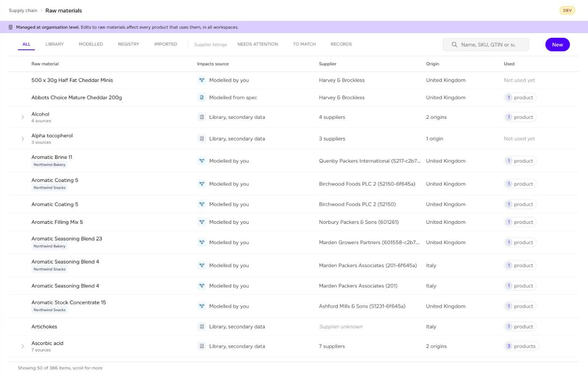Screen dimensions: 588x374
Task: Open the LIBRARY tab
Action: [55, 44]
